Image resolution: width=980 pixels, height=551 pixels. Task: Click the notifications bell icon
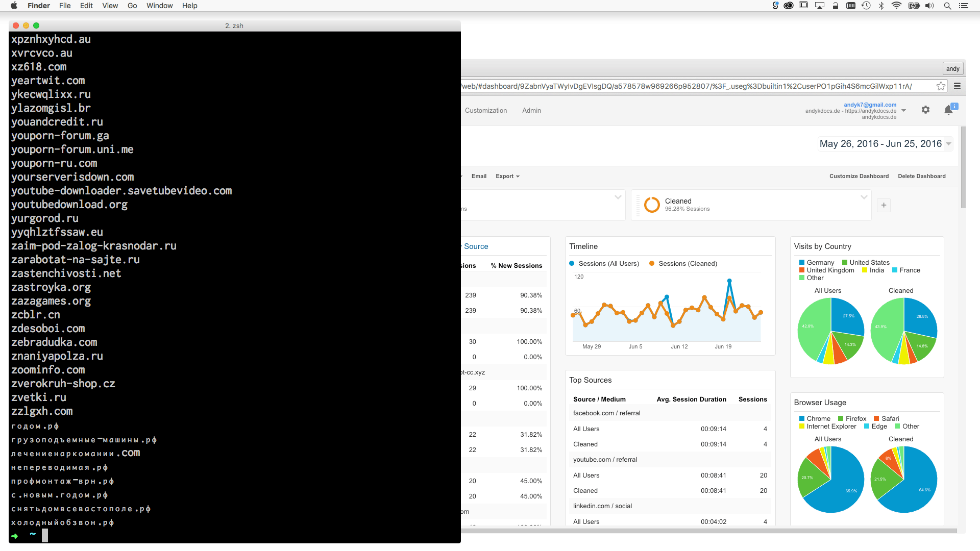tap(948, 110)
